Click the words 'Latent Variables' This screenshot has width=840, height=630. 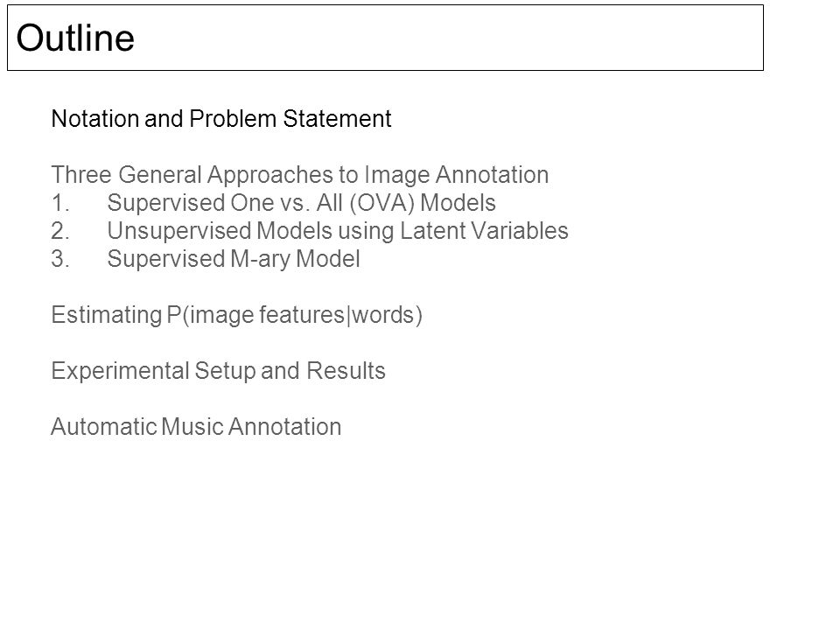(484, 231)
